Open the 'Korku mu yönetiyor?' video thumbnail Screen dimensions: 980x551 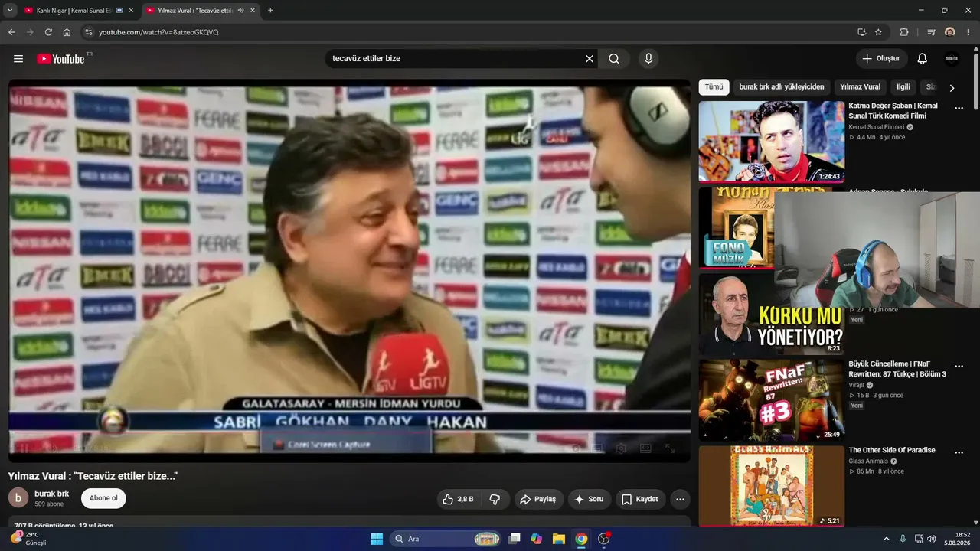pyautogui.click(x=772, y=315)
